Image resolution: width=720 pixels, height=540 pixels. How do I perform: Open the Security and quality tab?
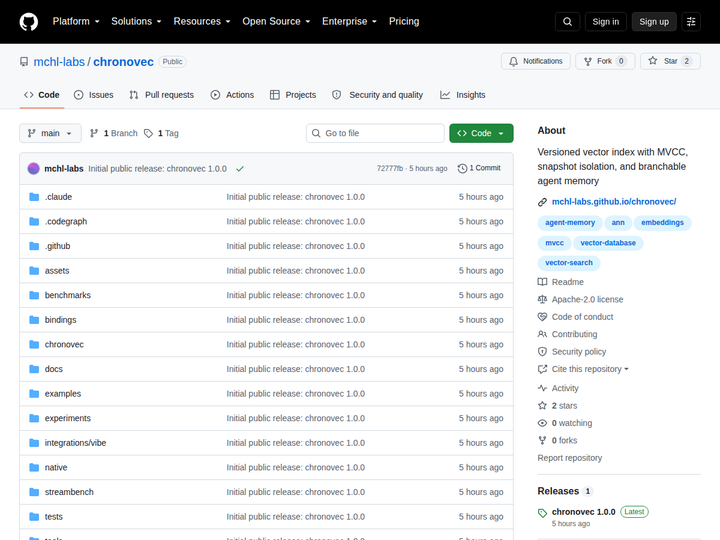tap(377, 95)
